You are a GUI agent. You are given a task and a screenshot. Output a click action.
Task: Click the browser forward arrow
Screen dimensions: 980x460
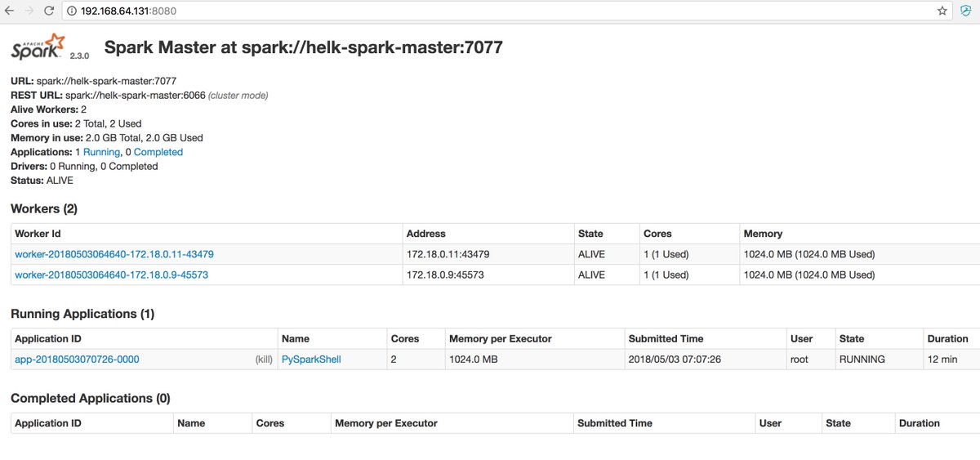click(29, 11)
